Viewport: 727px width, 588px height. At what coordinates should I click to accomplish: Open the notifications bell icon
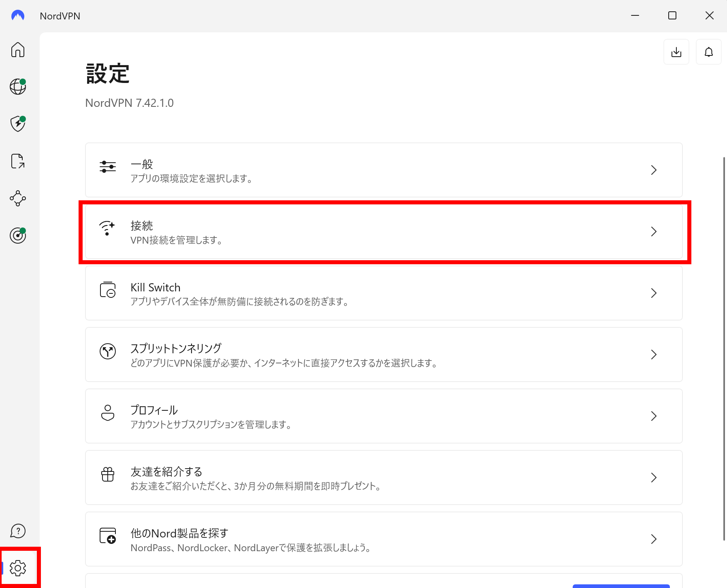[x=709, y=52]
